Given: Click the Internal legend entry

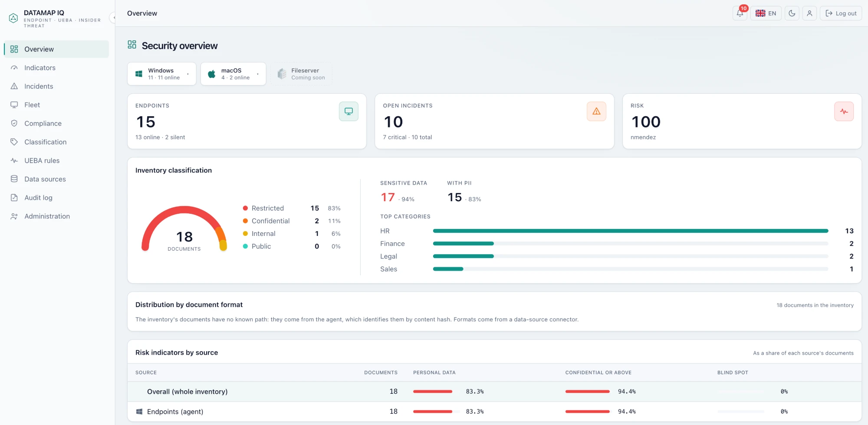Looking at the screenshot, I should 292,233.
